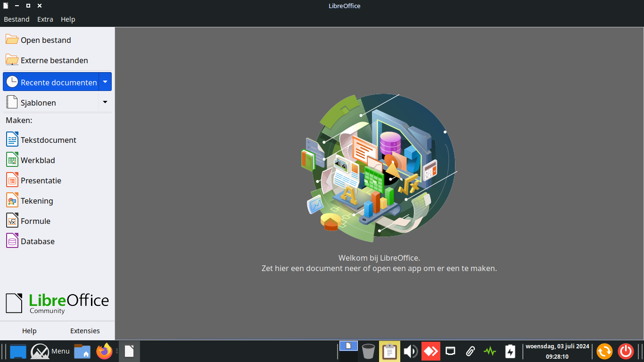The width and height of the screenshot is (644, 362).
Task: Launch Firefox from the taskbar
Action: coord(104,351)
